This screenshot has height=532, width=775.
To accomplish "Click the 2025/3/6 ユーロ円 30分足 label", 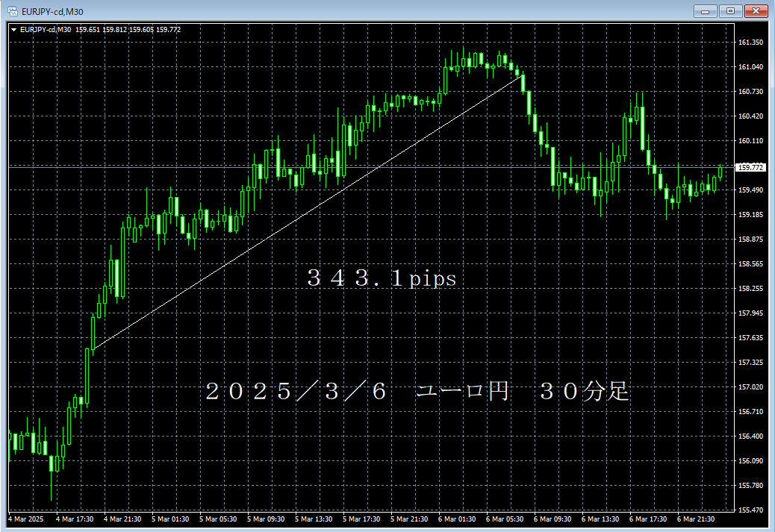I will pyautogui.click(x=420, y=391).
